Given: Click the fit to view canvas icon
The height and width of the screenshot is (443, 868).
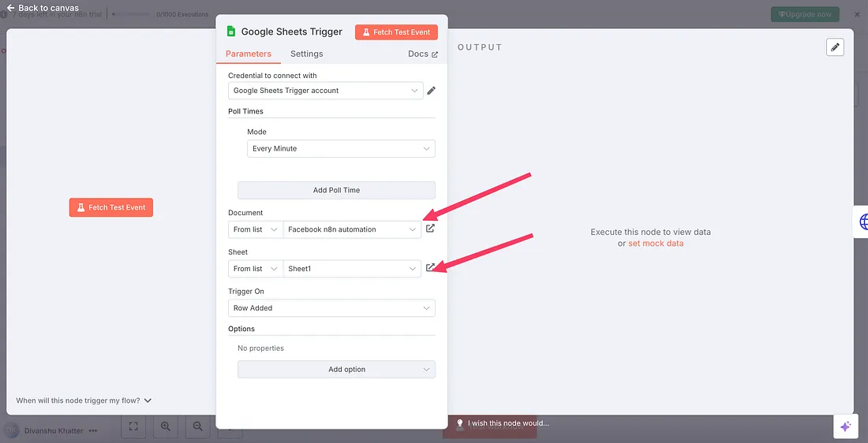Looking at the screenshot, I should tap(133, 426).
